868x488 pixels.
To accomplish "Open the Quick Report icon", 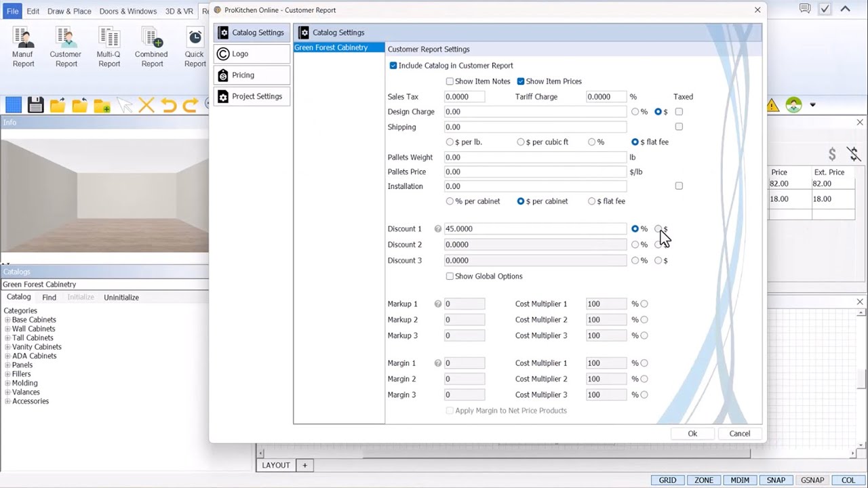I will pyautogui.click(x=195, y=47).
